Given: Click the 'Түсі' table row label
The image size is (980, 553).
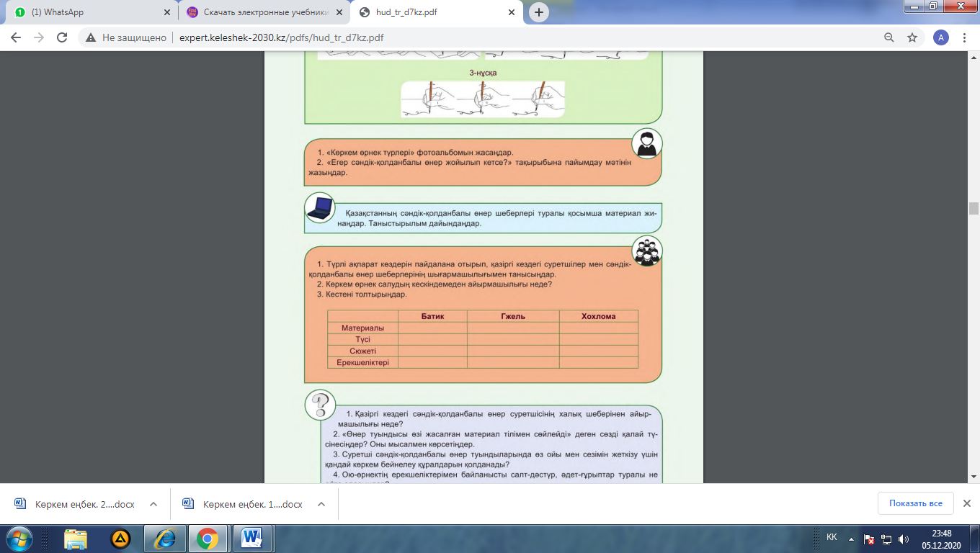Looking at the screenshot, I should (x=362, y=339).
